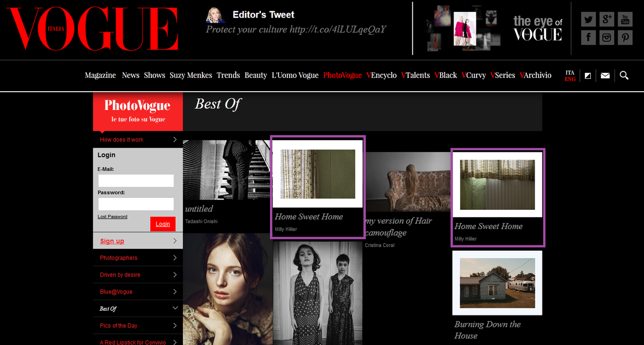The width and height of the screenshot is (644, 345).
Task: Open Vogue's Twitter page via bird icon
Action: click(x=588, y=19)
